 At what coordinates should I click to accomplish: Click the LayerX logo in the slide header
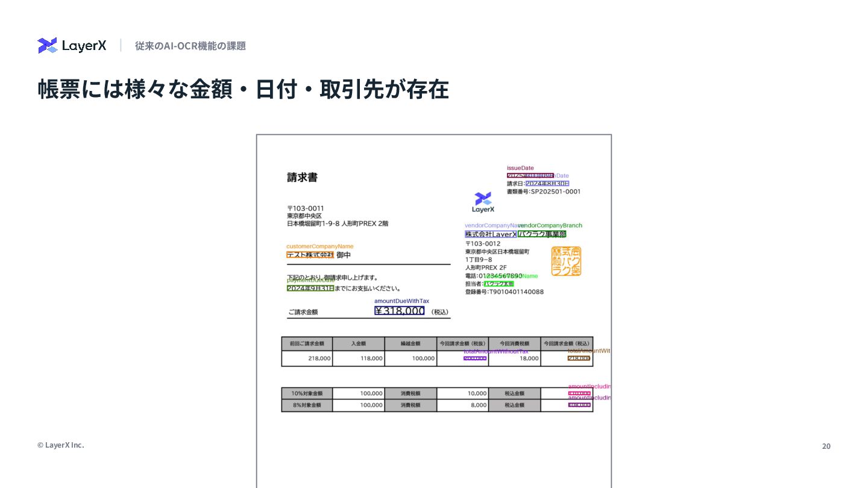[72, 45]
